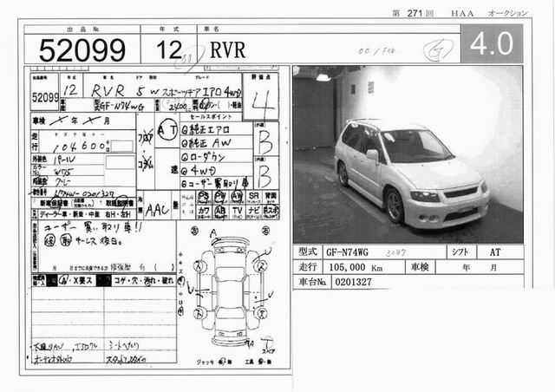Image resolution: width=555 pixels, height=392 pixels.
Task: Click the handwritten overall grade 4
Action: [257, 104]
